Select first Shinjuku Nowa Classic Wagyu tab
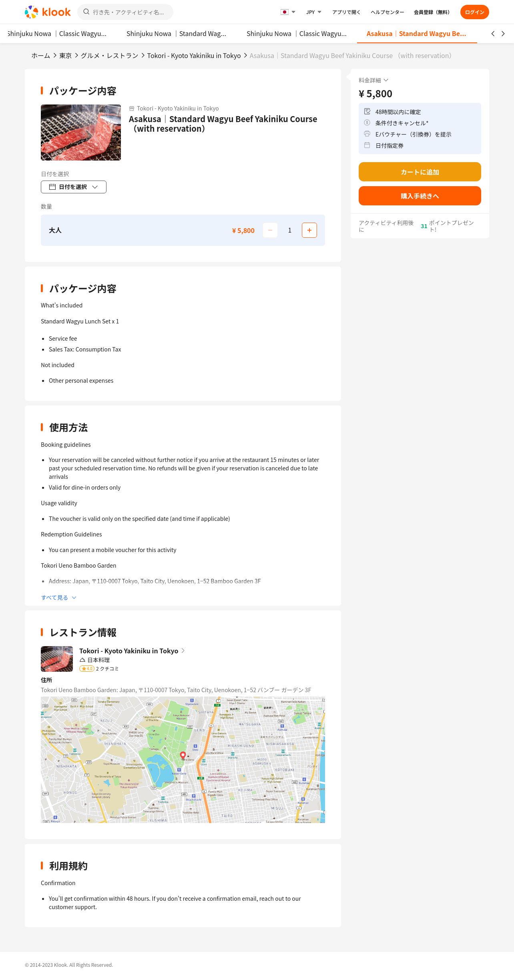 pyautogui.click(x=57, y=34)
